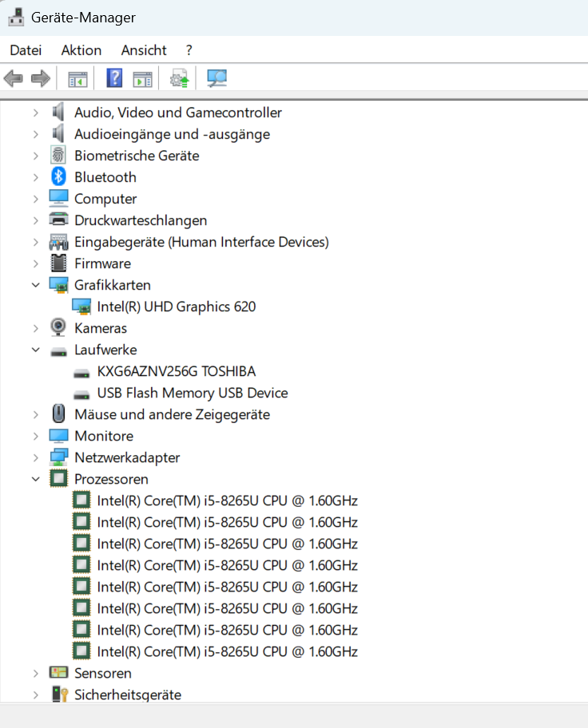Expand the Bluetooth node
The height and width of the screenshot is (728, 588).
coord(36,177)
